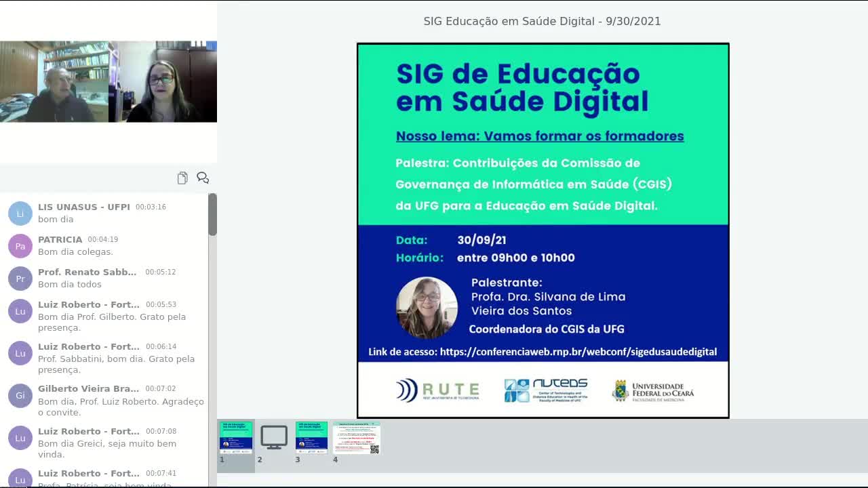Click the message 'Bom dia todos'
This screenshot has width=868, height=488.
(x=70, y=284)
